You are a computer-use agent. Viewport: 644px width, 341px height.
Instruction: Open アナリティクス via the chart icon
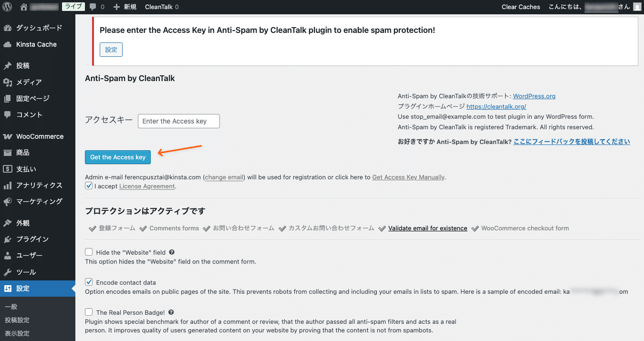pos(9,185)
